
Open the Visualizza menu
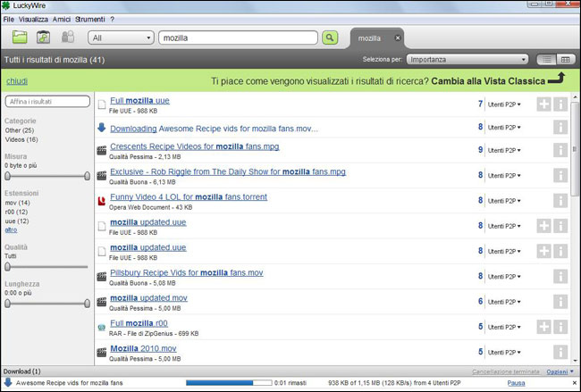pos(34,18)
